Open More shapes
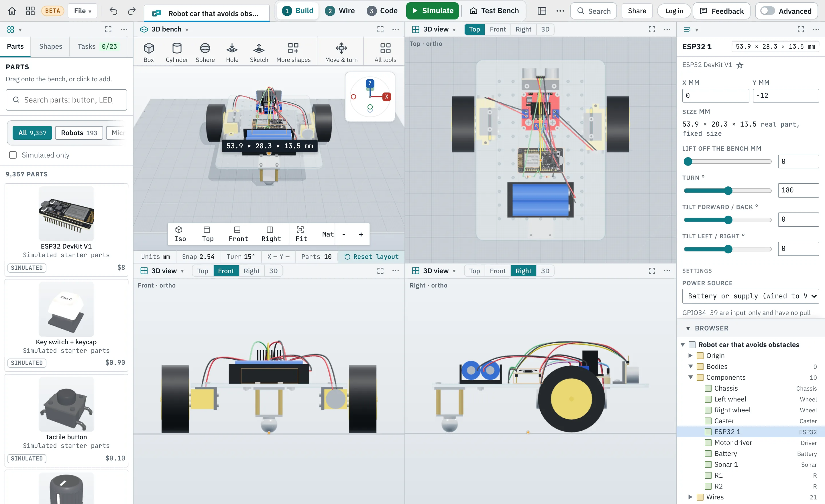Viewport: 825px width, 504px height. tap(293, 52)
